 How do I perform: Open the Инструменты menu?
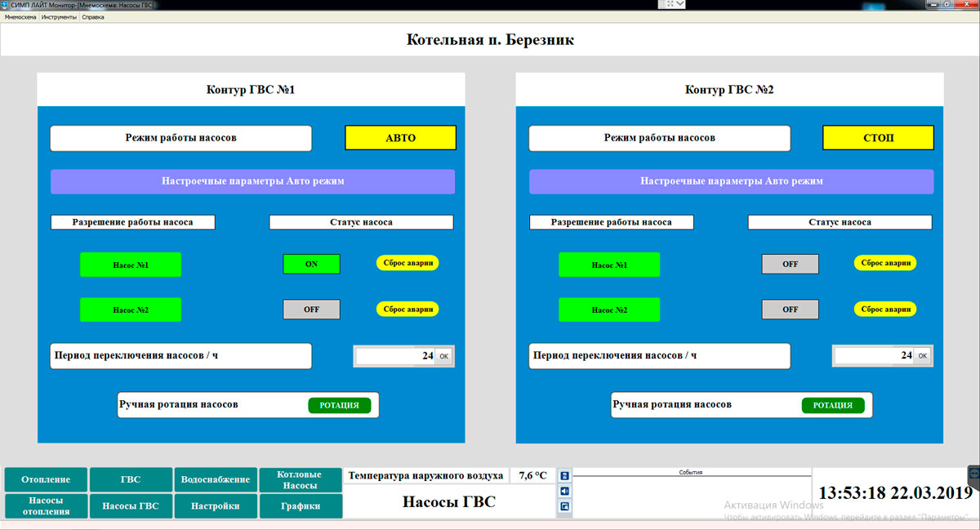tap(59, 16)
